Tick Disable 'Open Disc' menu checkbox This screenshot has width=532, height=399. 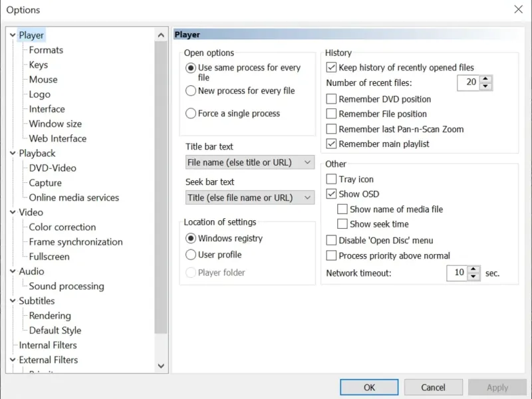pos(331,240)
